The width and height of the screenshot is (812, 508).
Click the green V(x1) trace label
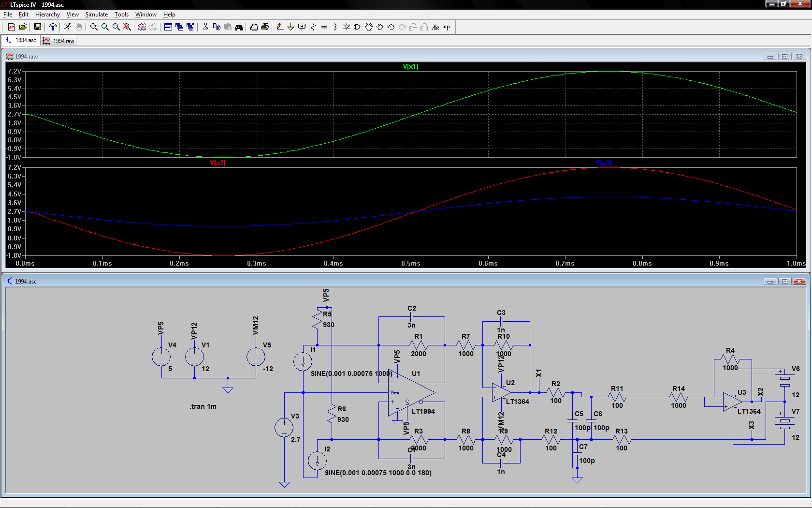point(411,67)
